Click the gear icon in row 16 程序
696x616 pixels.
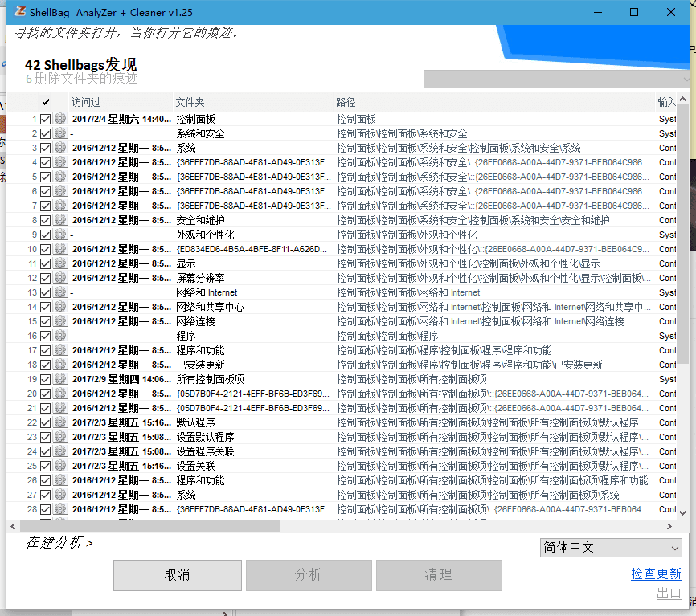tap(60, 336)
